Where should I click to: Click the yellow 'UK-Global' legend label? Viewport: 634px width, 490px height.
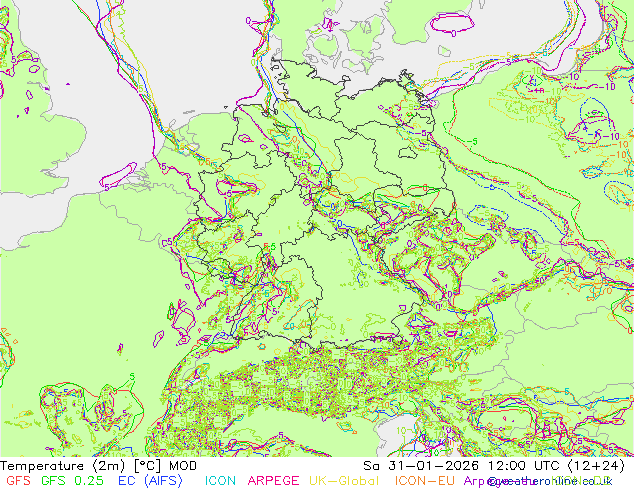[x=344, y=481]
